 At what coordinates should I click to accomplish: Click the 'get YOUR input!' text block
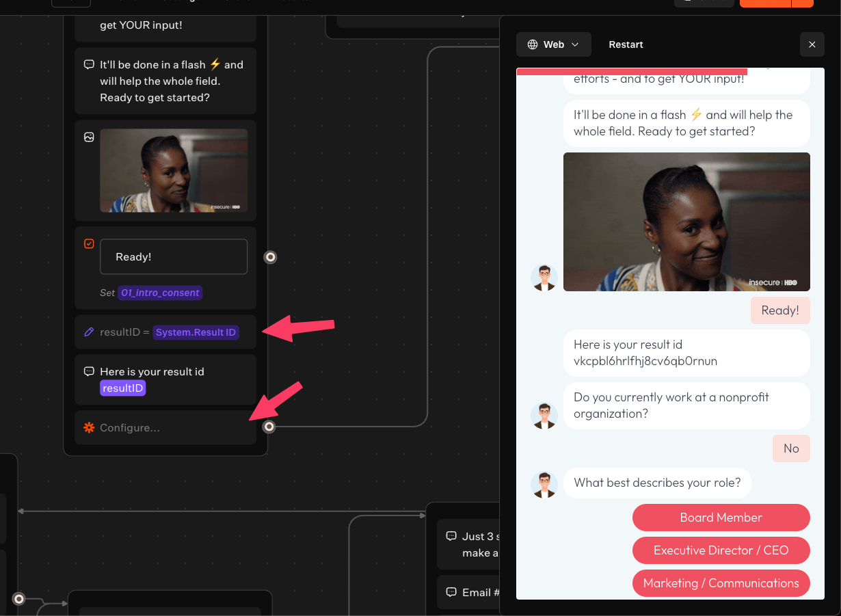(165, 25)
